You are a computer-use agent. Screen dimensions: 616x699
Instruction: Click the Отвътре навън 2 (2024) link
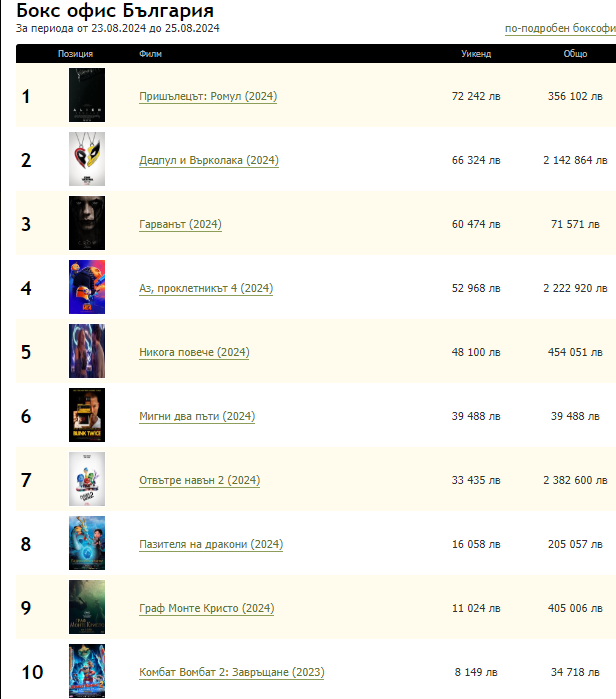pos(199,481)
